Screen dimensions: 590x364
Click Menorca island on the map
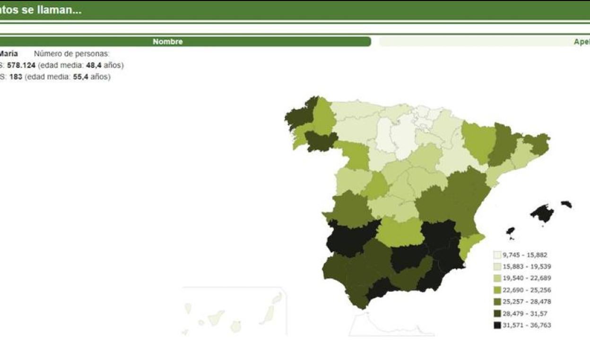(566, 204)
